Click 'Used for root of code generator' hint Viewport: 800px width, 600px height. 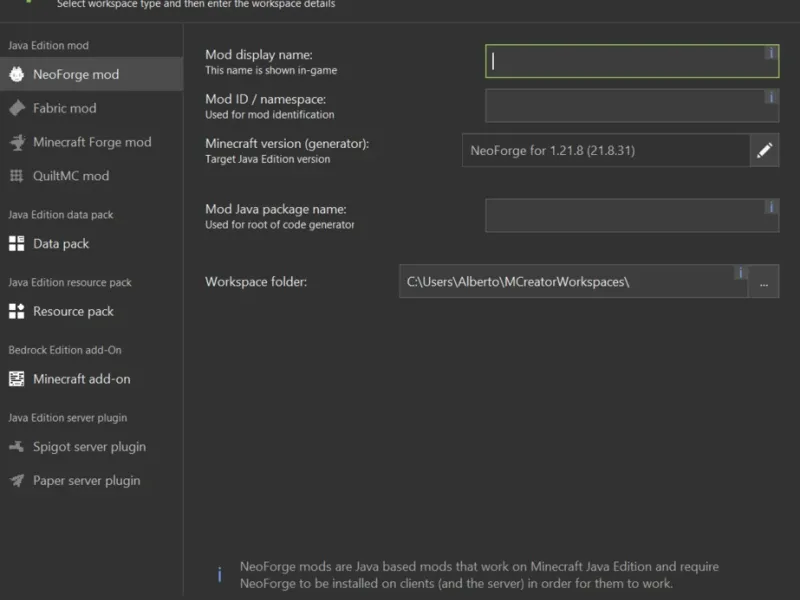tap(280, 224)
